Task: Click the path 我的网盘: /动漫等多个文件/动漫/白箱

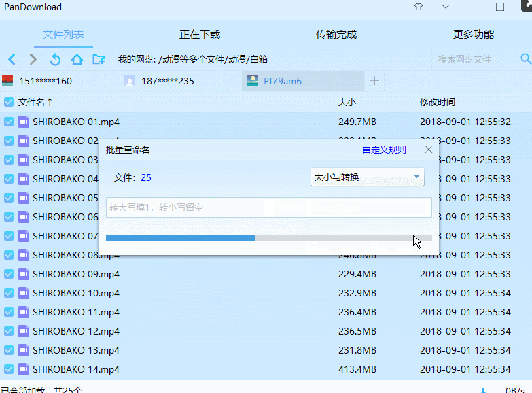Action: tap(193, 59)
